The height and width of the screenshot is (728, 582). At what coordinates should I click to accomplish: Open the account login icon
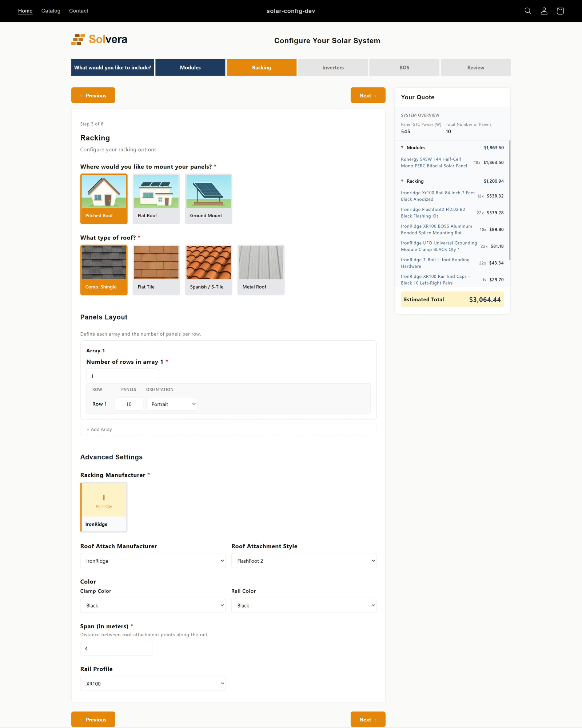point(544,11)
